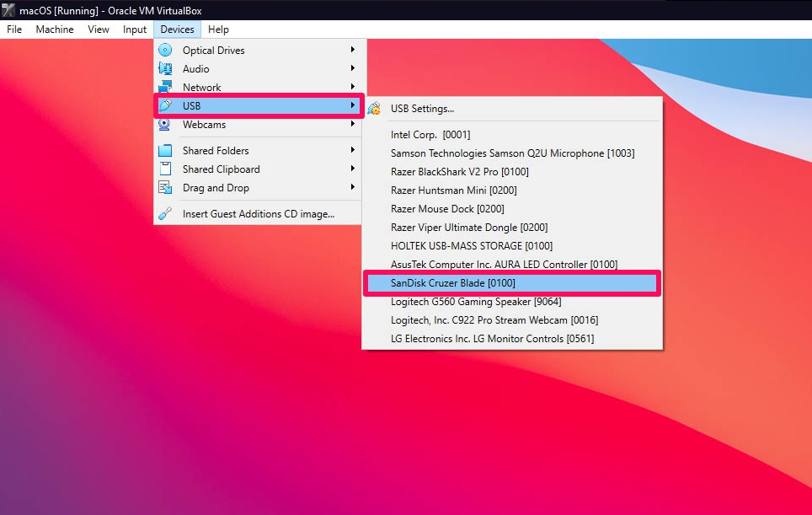Click the Guest Additions wrench icon
This screenshot has width=812, height=515.
165,213
